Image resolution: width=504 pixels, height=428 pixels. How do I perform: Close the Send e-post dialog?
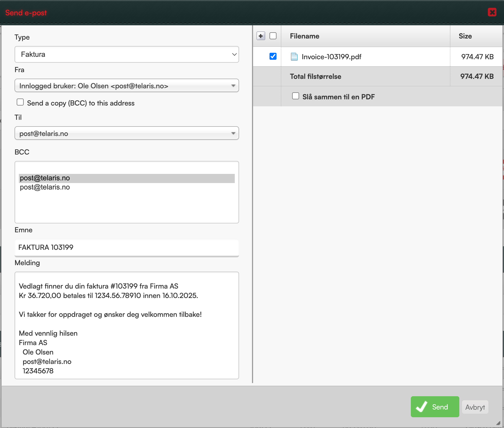pyautogui.click(x=492, y=12)
